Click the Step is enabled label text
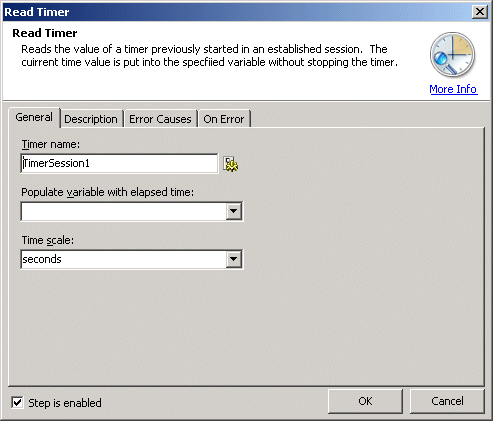This screenshot has width=493, height=421. point(65,403)
